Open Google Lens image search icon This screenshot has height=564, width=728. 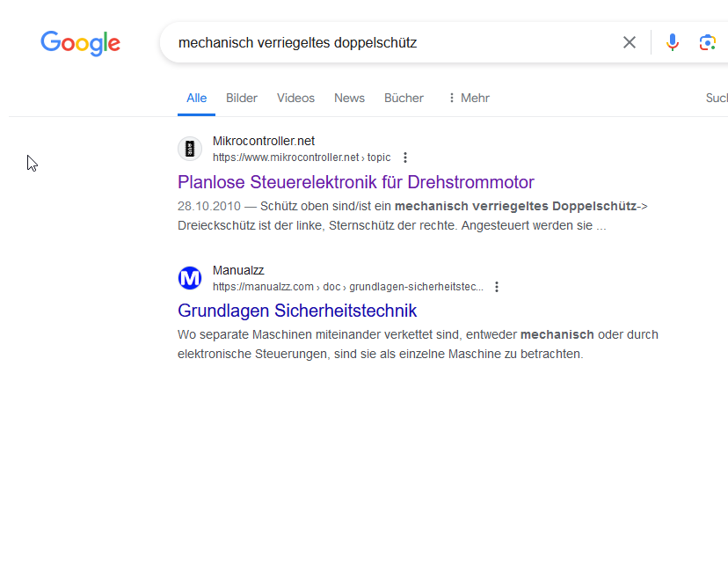(708, 43)
